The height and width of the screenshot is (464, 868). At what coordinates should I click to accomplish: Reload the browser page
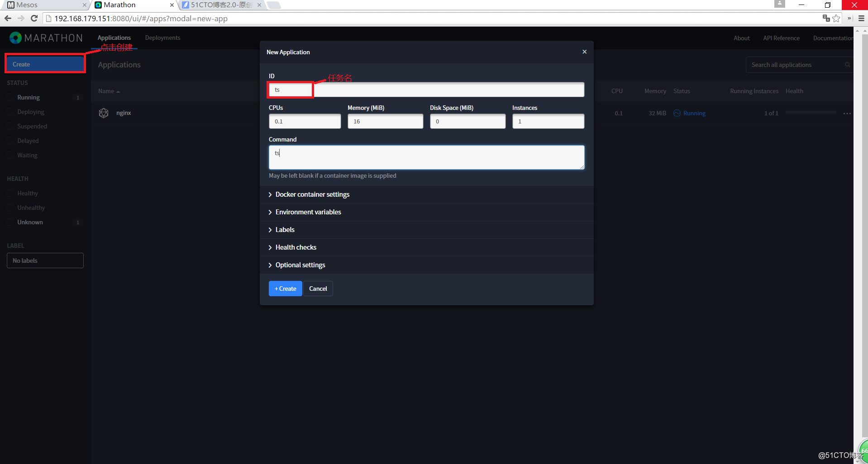pos(34,19)
